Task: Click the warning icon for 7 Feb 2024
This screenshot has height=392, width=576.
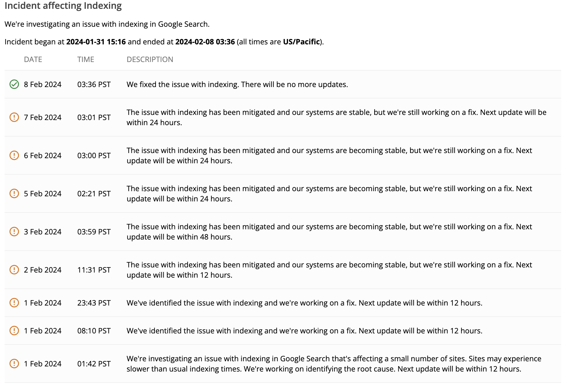Action: [x=14, y=117]
